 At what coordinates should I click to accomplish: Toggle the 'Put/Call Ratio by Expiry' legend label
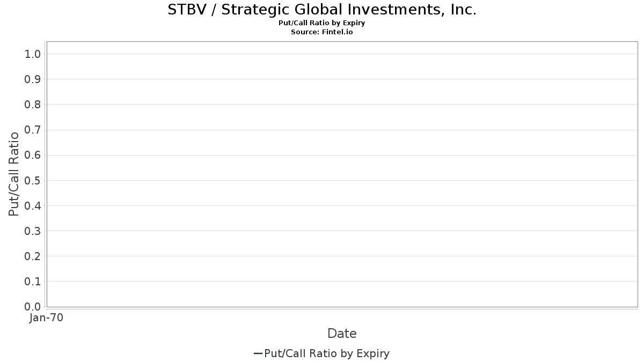327,353
